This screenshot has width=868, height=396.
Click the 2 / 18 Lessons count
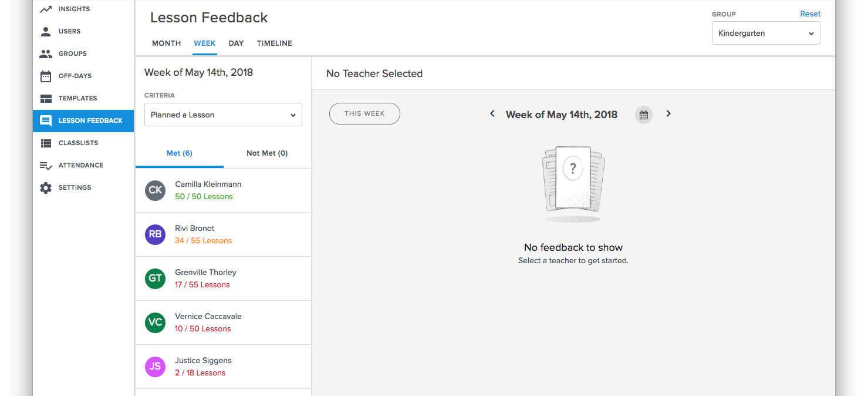pos(200,373)
